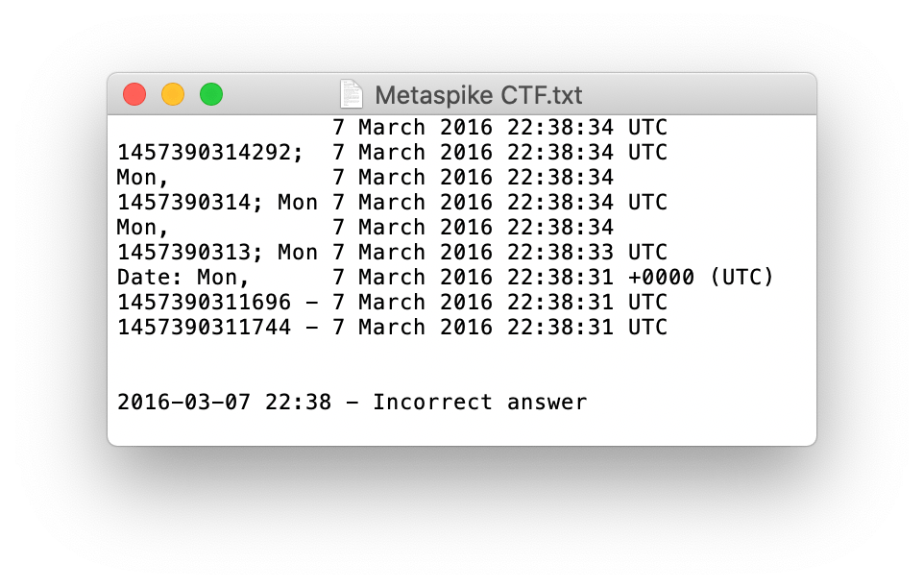This screenshot has width=924, height=588.
Task: Minimize the window with the yellow button
Action: pyautogui.click(x=173, y=94)
